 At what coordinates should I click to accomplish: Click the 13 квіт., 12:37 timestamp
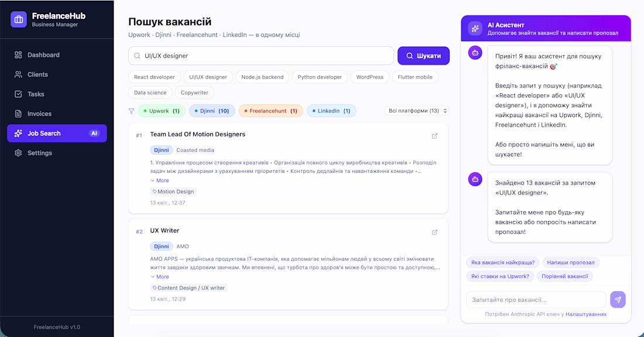coord(167,203)
